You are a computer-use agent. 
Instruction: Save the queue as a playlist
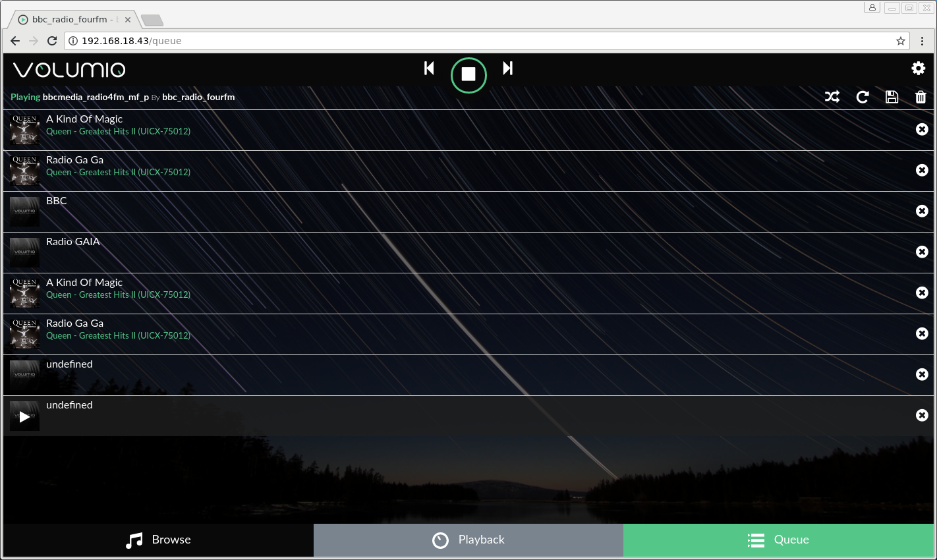point(892,97)
